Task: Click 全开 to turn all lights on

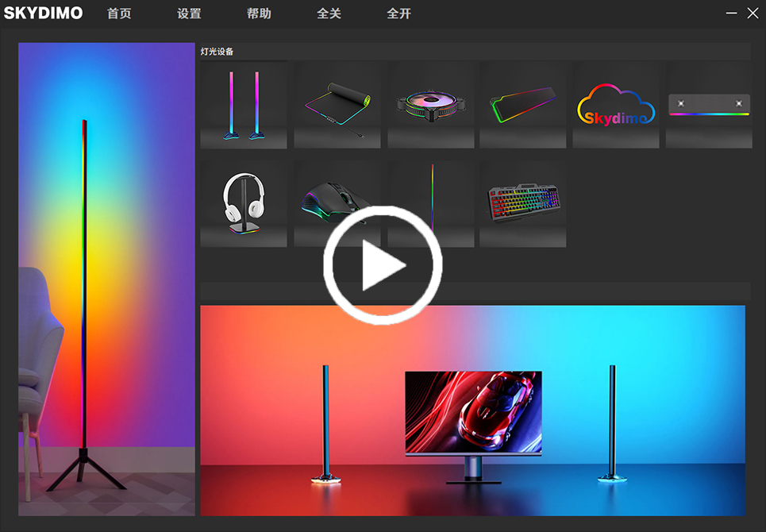Action: [x=398, y=13]
